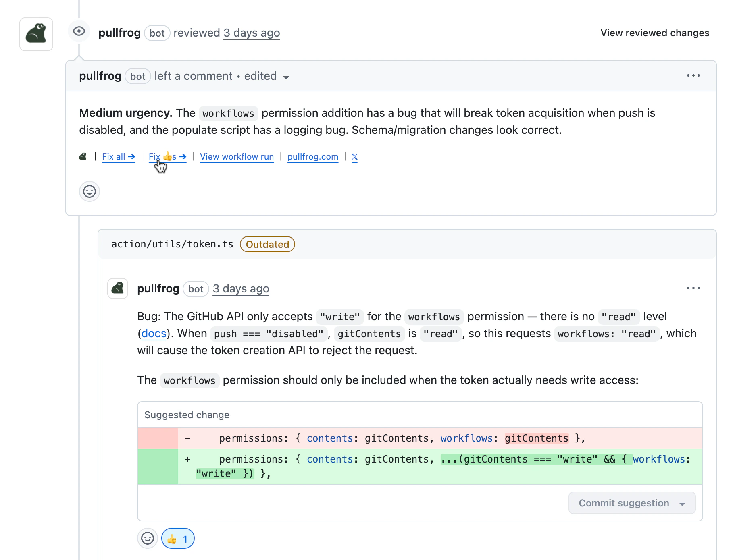Open the '3 days ago' review timestamp
The width and height of the screenshot is (735, 560).
(x=252, y=33)
